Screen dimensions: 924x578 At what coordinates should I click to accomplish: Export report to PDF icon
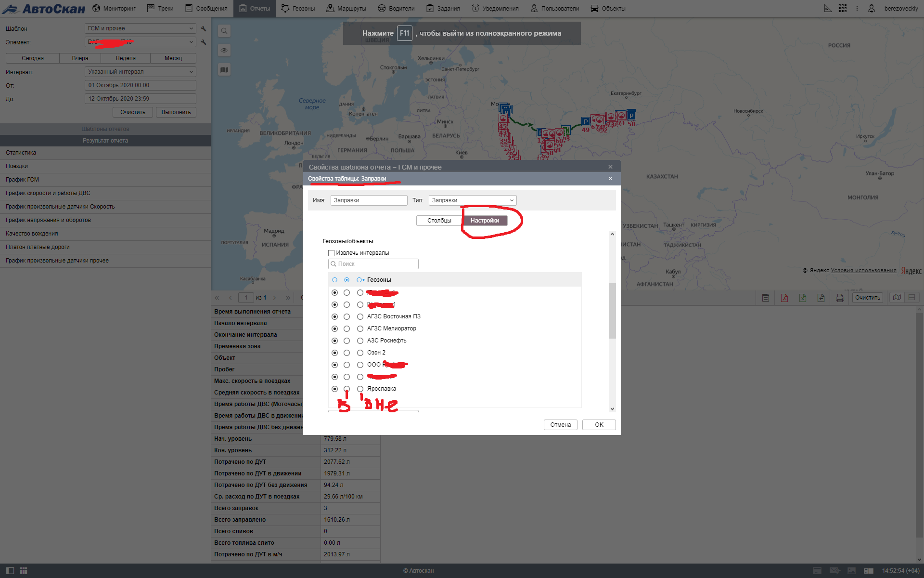784,298
